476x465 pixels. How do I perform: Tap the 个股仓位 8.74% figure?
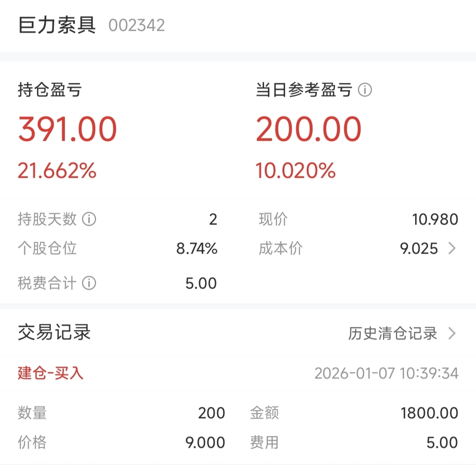197,249
